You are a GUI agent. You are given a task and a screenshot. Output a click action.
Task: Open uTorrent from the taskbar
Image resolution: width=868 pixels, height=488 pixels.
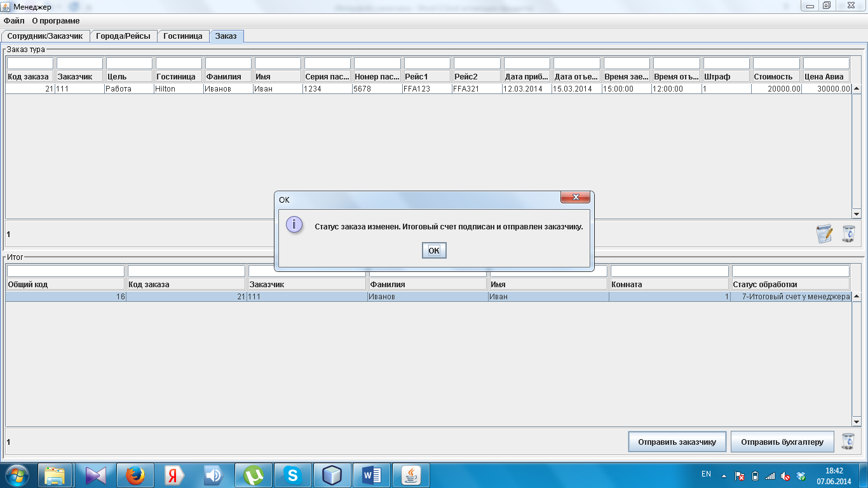pyautogui.click(x=254, y=475)
